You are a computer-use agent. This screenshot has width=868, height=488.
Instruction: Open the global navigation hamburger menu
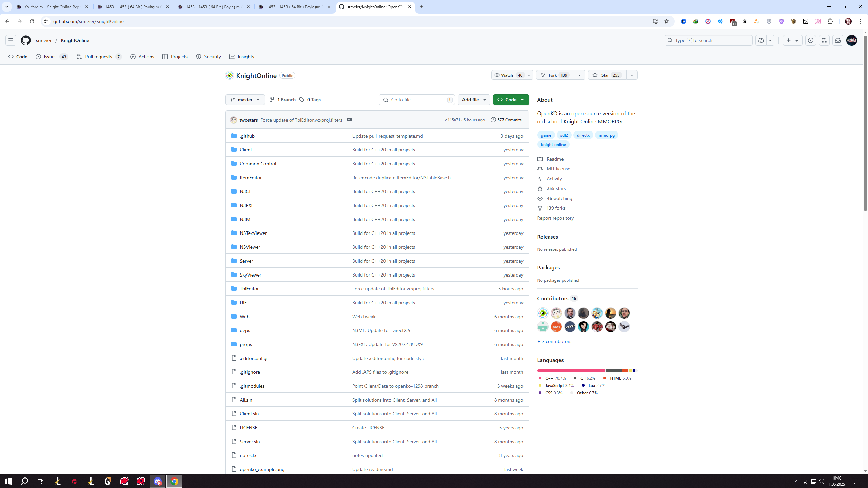pos(11,40)
